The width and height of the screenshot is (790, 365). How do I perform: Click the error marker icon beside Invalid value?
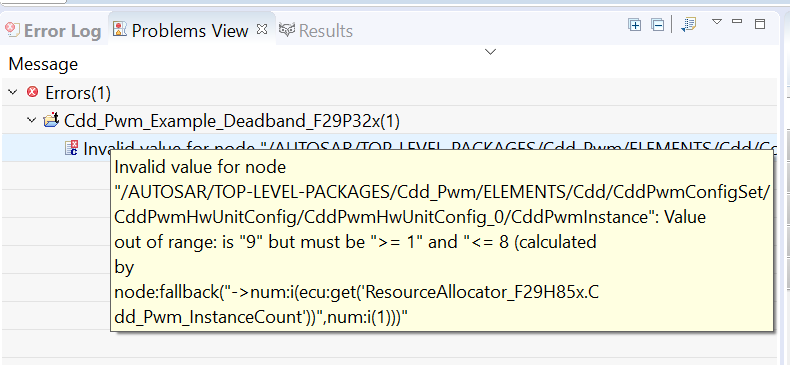(71, 148)
